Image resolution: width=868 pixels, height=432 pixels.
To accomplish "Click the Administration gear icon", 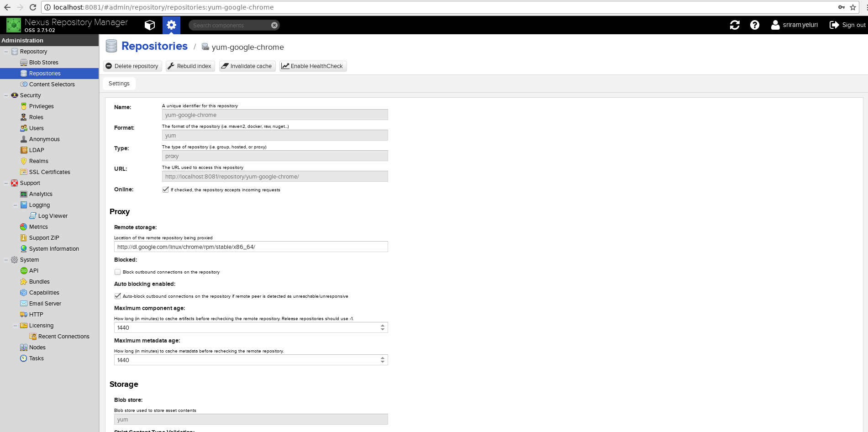I will pyautogui.click(x=171, y=25).
